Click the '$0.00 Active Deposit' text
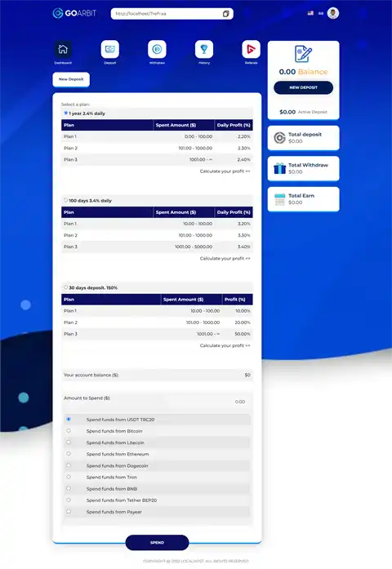This screenshot has height=569, width=392. (304, 112)
